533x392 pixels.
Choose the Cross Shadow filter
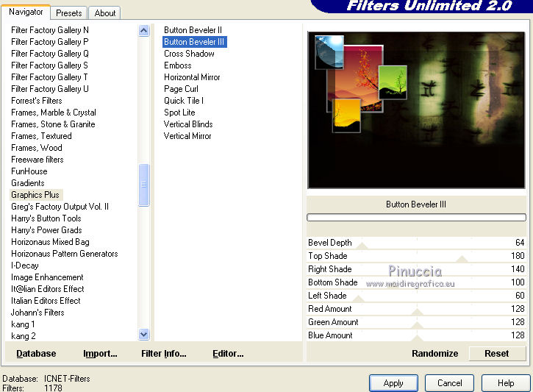(x=189, y=54)
